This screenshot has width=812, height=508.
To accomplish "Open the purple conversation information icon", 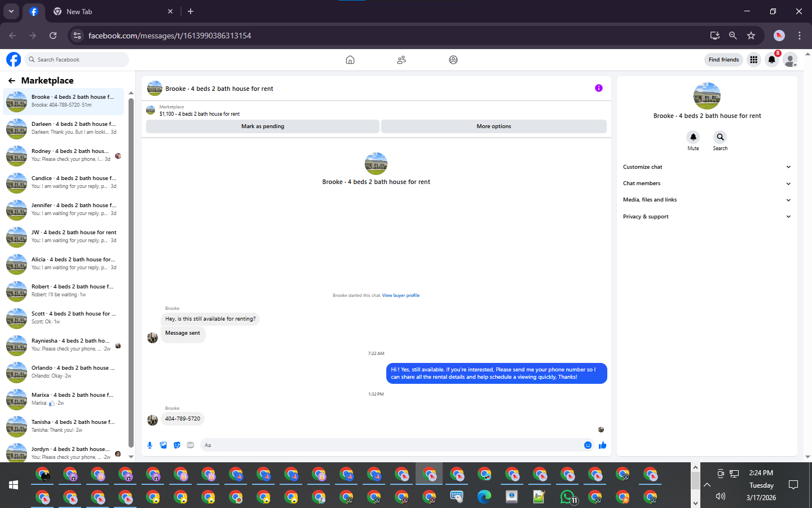I will (x=599, y=88).
